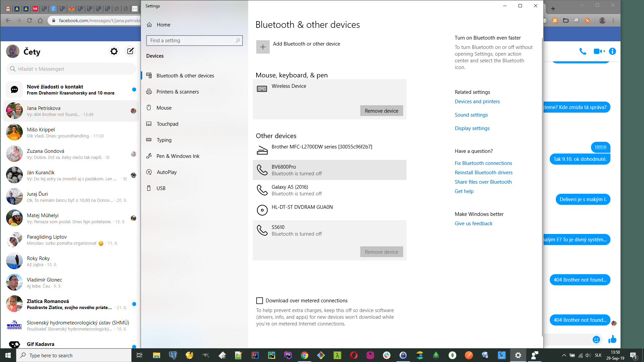Screen dimensions: 644x362
Task: Open Devices and printers link
Action: (477, 102)
